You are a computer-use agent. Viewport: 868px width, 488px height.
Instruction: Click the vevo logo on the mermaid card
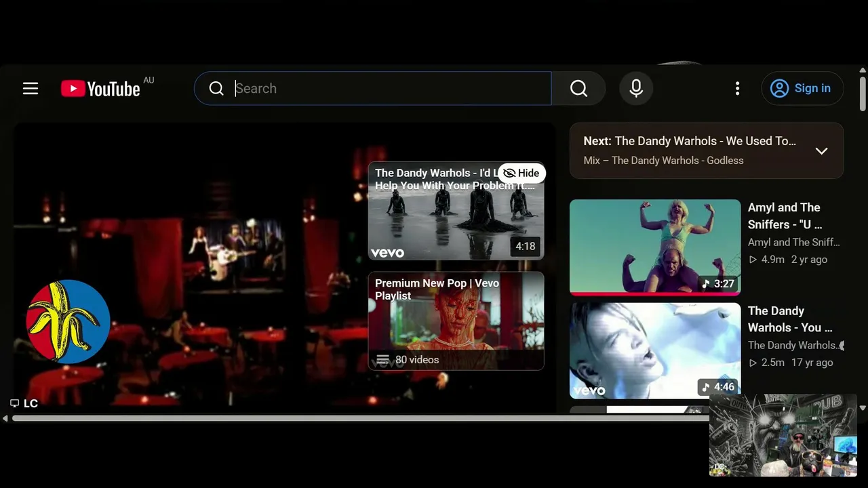[x=387, y=253]
